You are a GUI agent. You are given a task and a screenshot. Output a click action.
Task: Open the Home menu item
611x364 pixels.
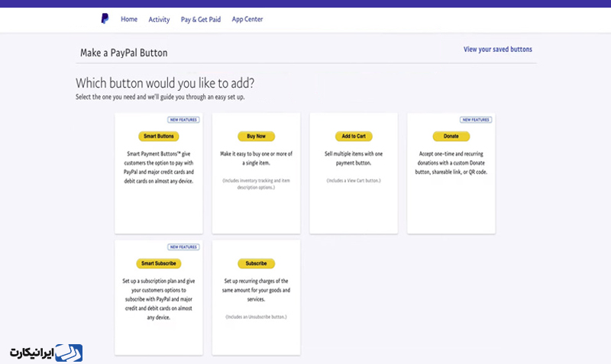click(x=129, y=19)
